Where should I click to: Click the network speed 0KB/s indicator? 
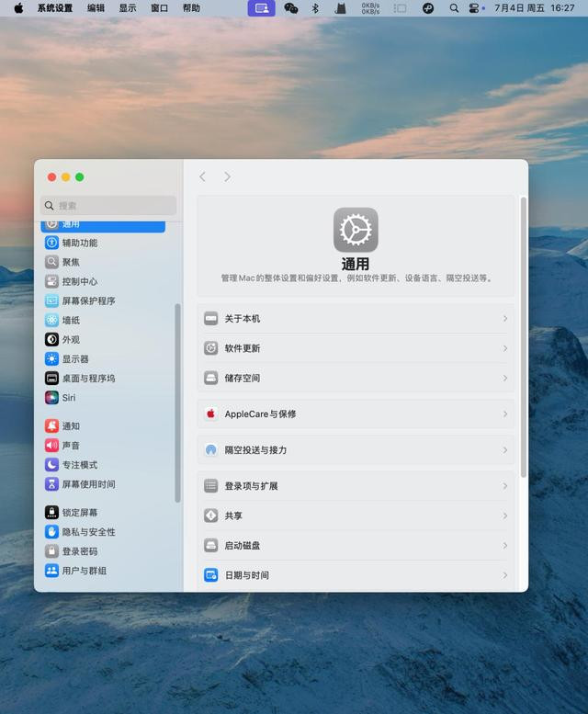(x=370, y=8)
